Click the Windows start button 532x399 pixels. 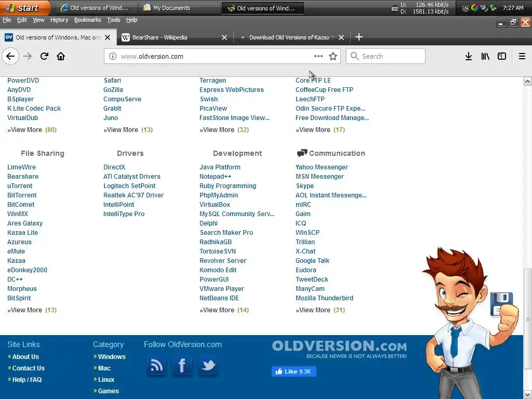click(24, 8)
